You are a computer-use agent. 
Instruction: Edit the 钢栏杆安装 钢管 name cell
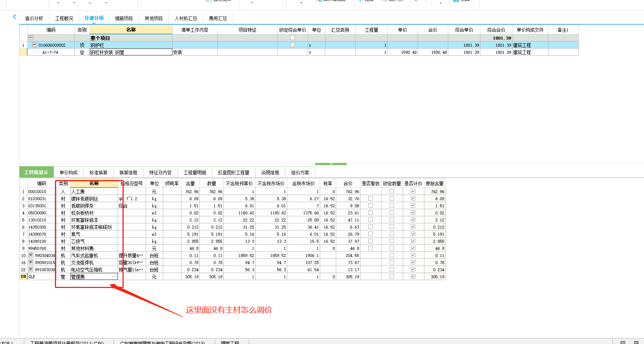tap(131, 52)
